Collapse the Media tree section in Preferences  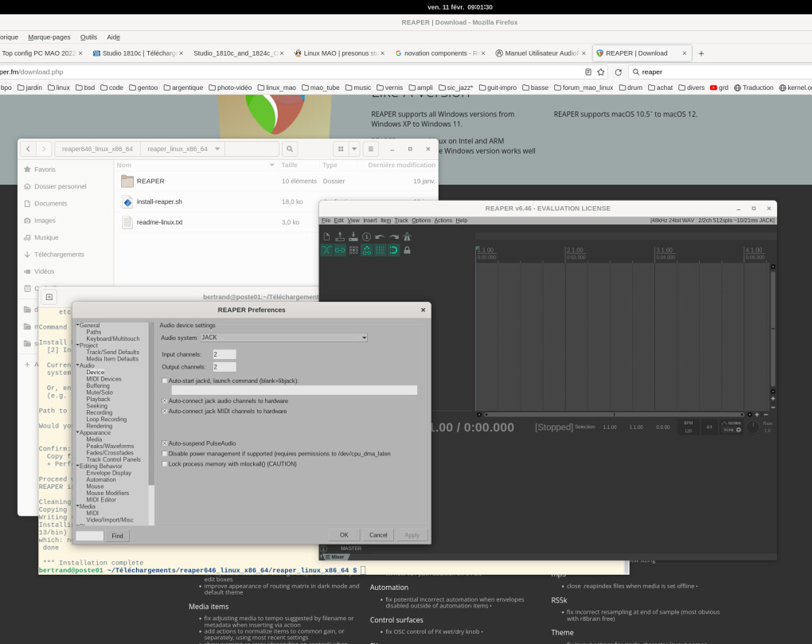pos(78,507)
